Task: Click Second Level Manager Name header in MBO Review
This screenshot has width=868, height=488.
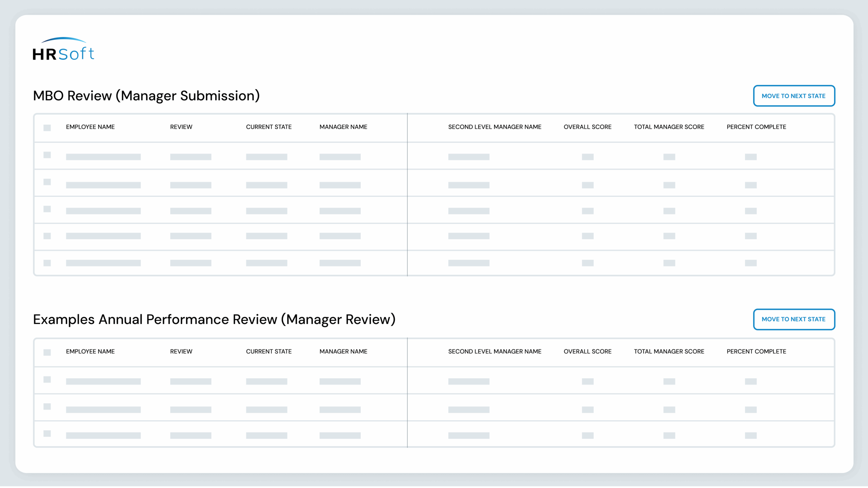Action: (x=494, y=127)
